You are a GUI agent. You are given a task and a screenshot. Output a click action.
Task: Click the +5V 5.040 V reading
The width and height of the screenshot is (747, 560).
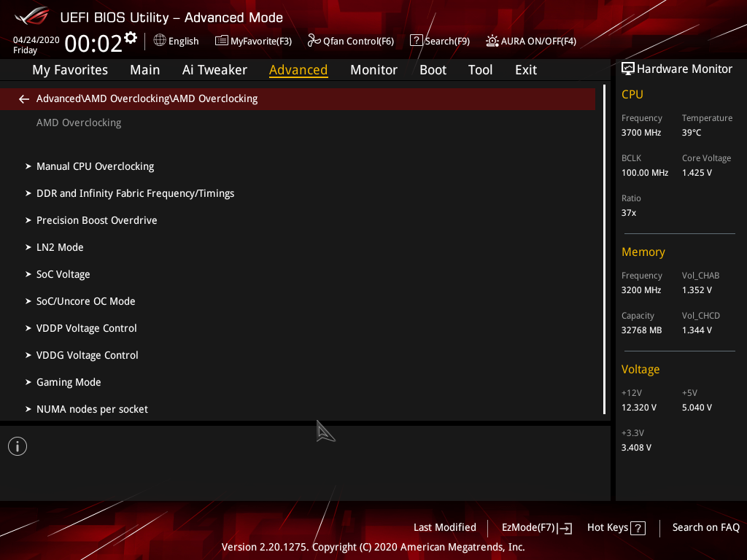[x=697, y=408]
